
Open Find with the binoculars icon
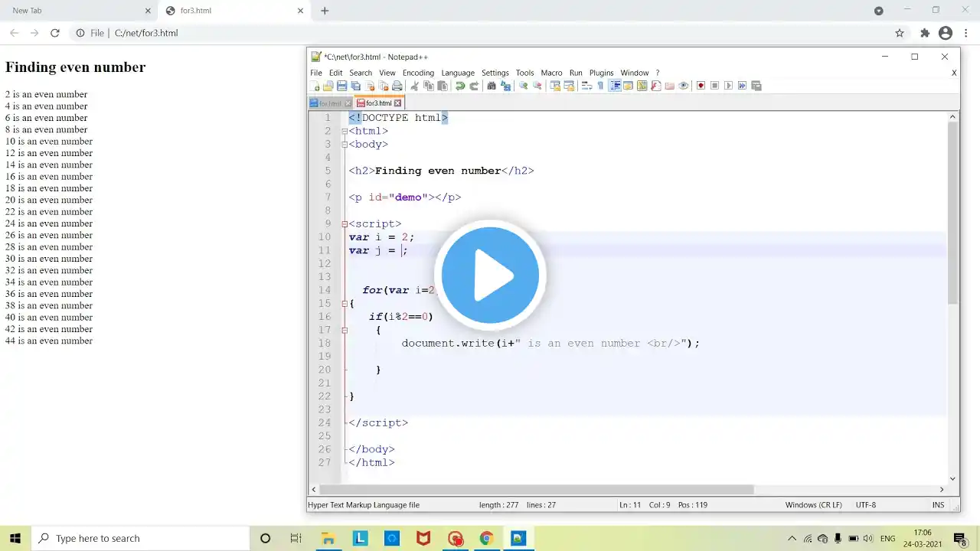pos(492,86)
